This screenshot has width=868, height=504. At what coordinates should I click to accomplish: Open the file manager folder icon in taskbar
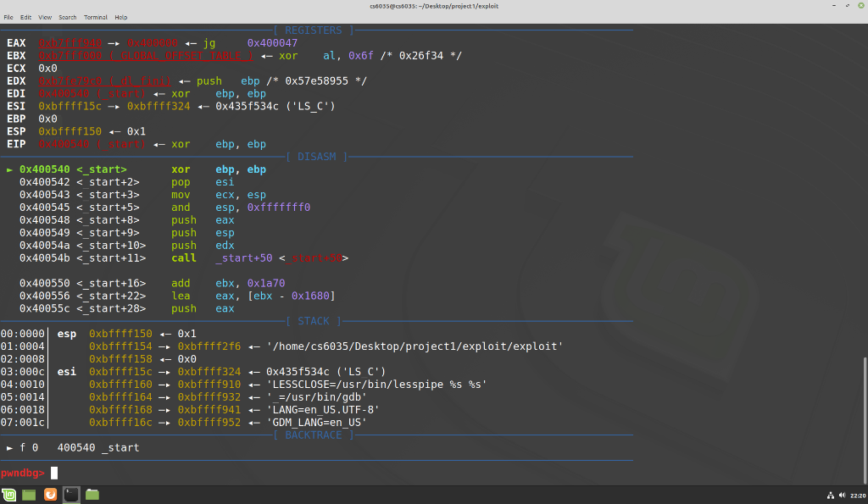coord(92,494)
